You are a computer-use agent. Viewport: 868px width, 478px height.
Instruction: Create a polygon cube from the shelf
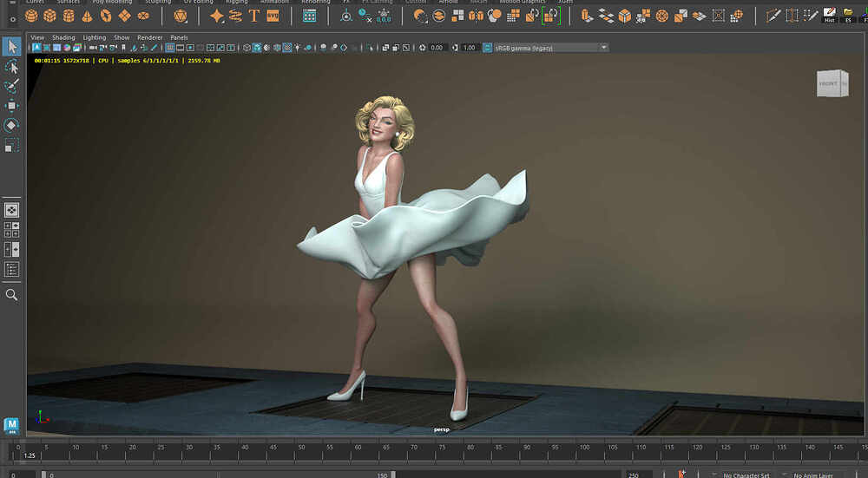[x=49, y=16]
